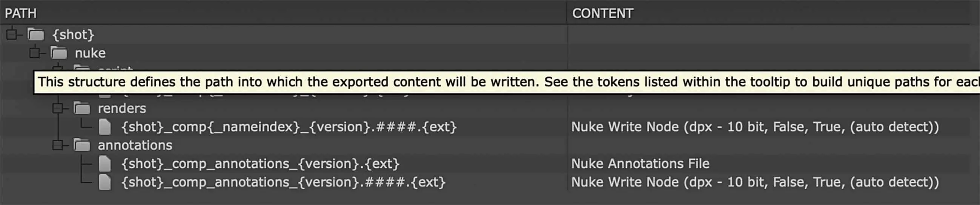Viewport: 980px width, 205px height.
Task: Select the nuke folder label
Action: coord(90,53)
